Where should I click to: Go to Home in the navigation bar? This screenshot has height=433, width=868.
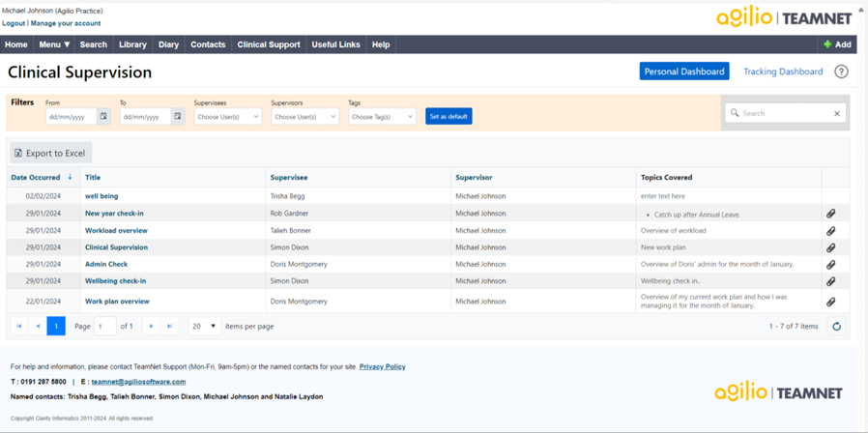pos(16,44)
